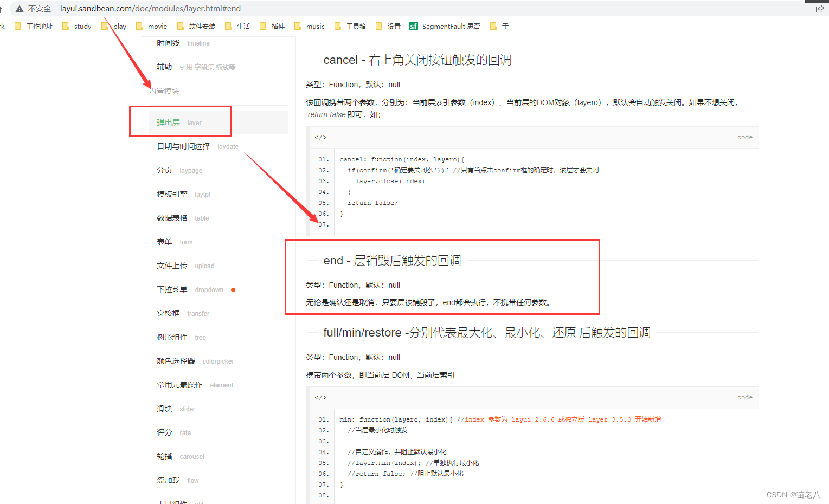Viewport: 829px width, 504px height.
Task: Switch to the code tab on cancel block
Action: 744,137
